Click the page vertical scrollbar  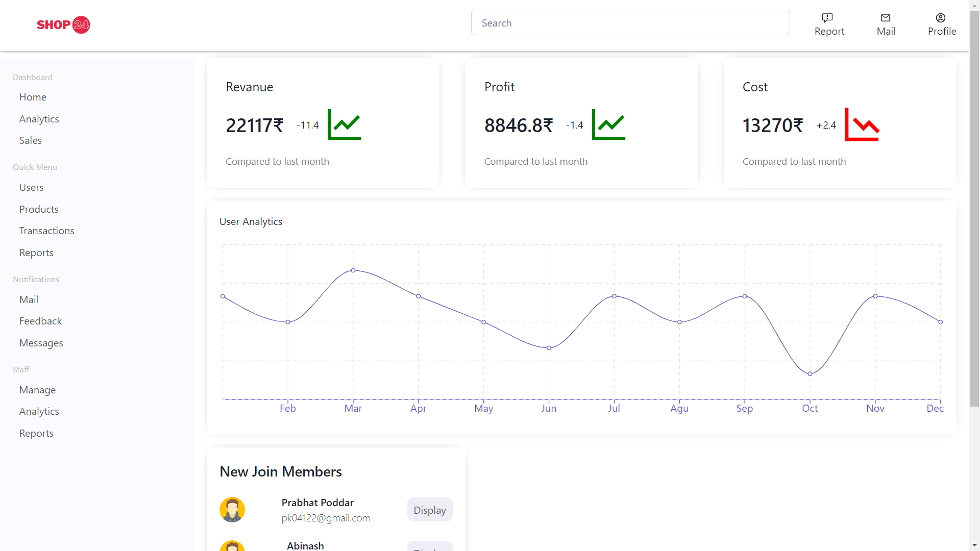[x=974, y=204]
